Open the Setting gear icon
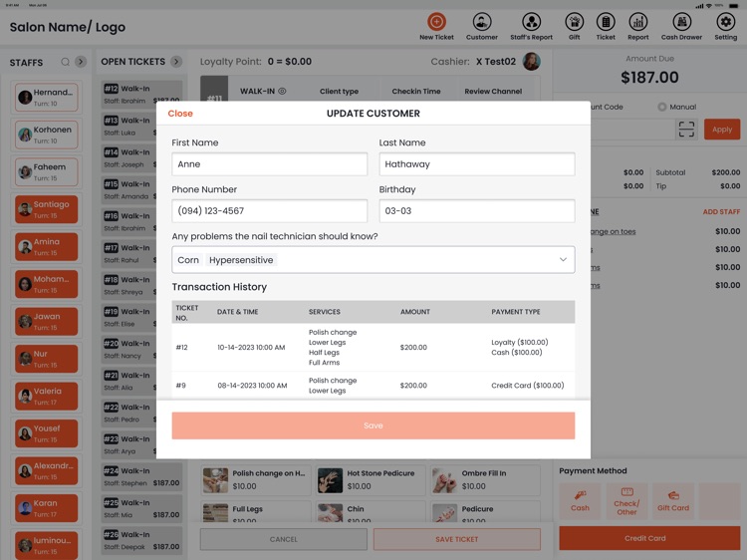 [x=725, y=27]
